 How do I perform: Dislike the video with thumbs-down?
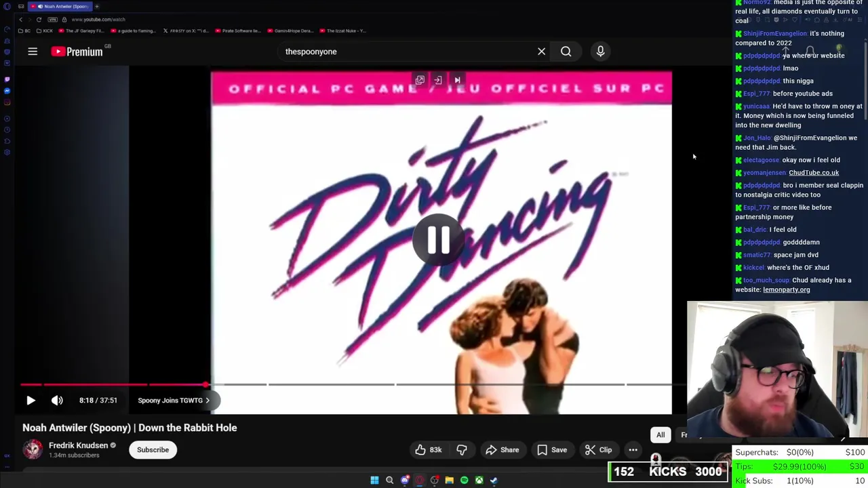click(x=462, y=450)
